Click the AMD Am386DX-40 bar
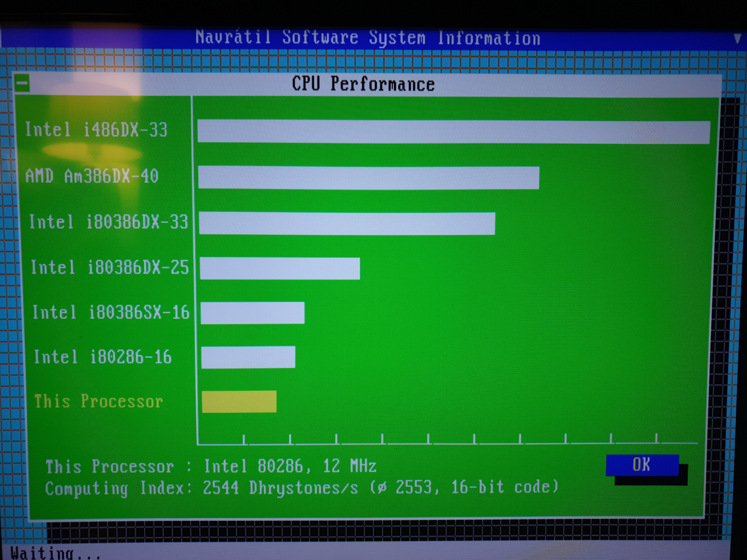Screen dimensions: 747x560 click(368, 177)
